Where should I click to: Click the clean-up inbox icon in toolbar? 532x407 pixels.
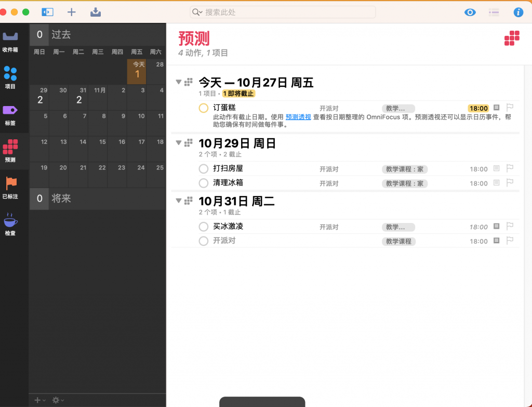tap(95, 11)
